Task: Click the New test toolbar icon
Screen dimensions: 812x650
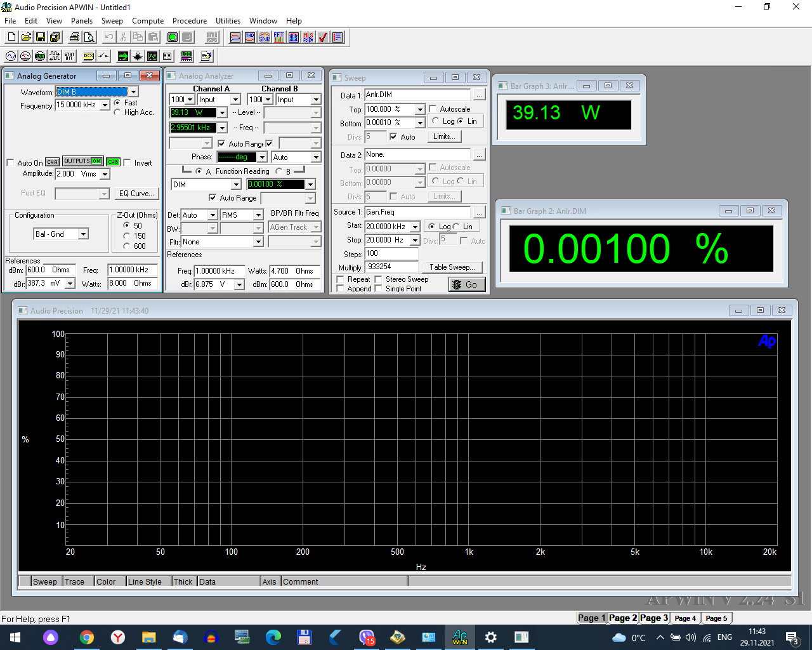Action: (11, 37)
